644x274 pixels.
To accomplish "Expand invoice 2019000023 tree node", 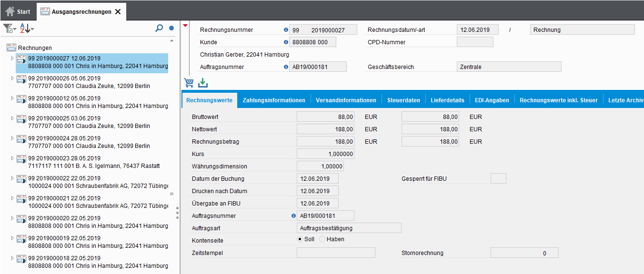I will tap(12, 158).
